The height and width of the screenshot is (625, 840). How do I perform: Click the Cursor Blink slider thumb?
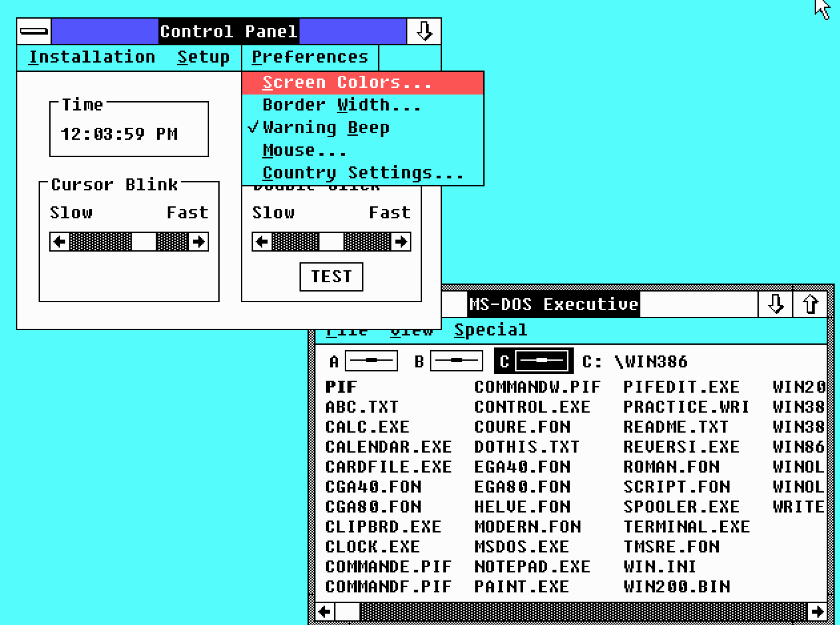[143, 242]
